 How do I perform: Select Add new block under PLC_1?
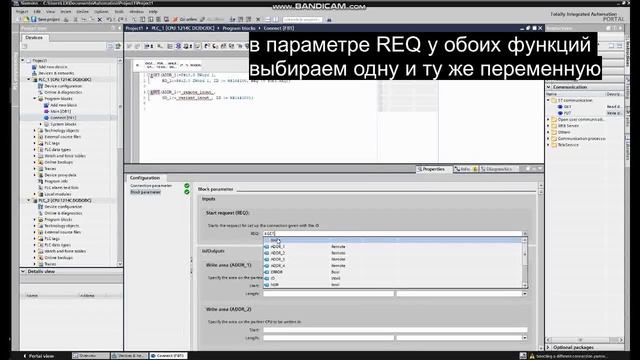click(x=60, y=105)
